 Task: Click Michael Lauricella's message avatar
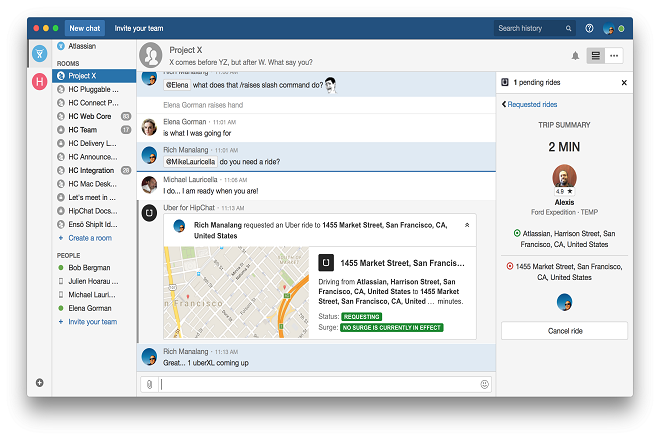coord(149,185)
